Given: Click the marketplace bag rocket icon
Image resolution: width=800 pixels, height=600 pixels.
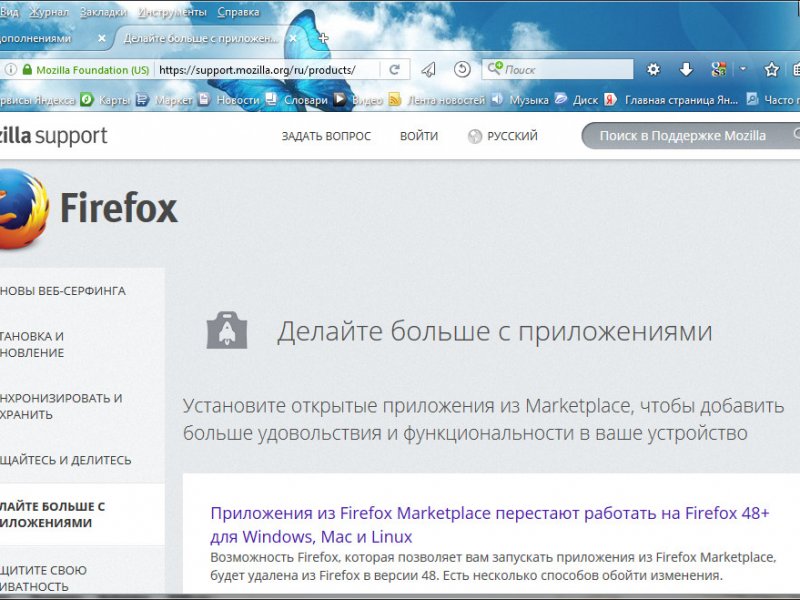Looking at the screenshot, I should tap(227, 330).
